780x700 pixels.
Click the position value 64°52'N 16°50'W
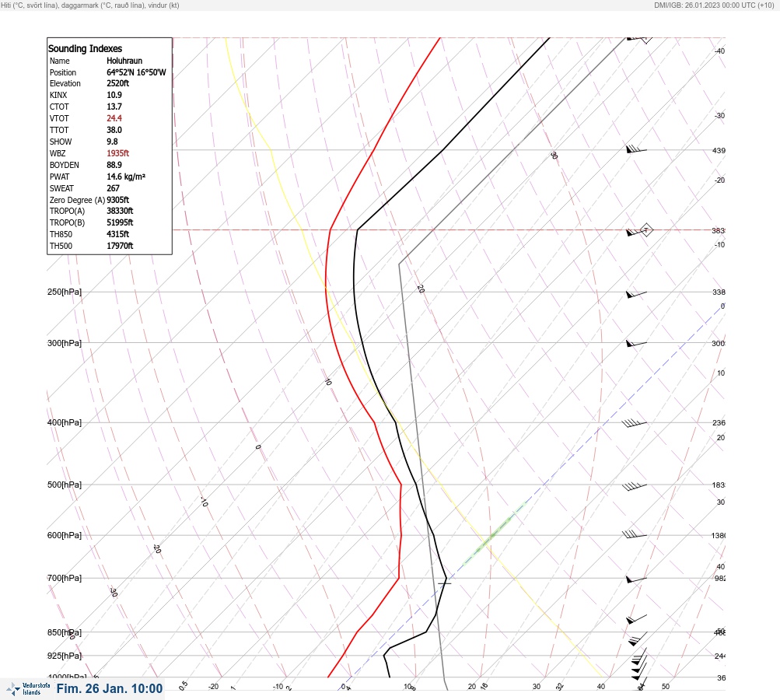(136, 72)
